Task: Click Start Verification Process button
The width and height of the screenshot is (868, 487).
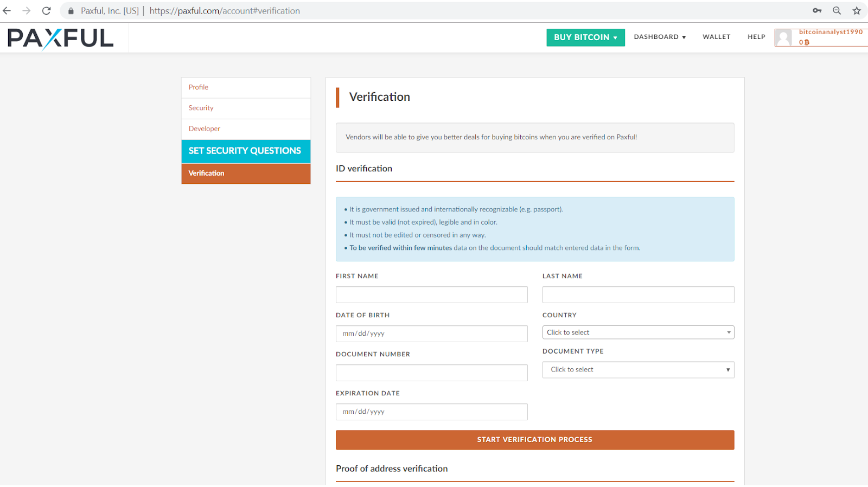Action: point(535,440)
